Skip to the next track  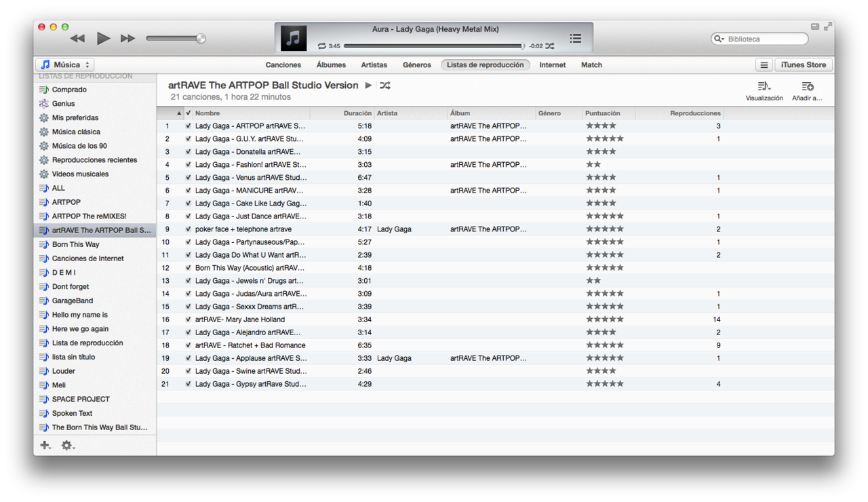coord(127,39)
